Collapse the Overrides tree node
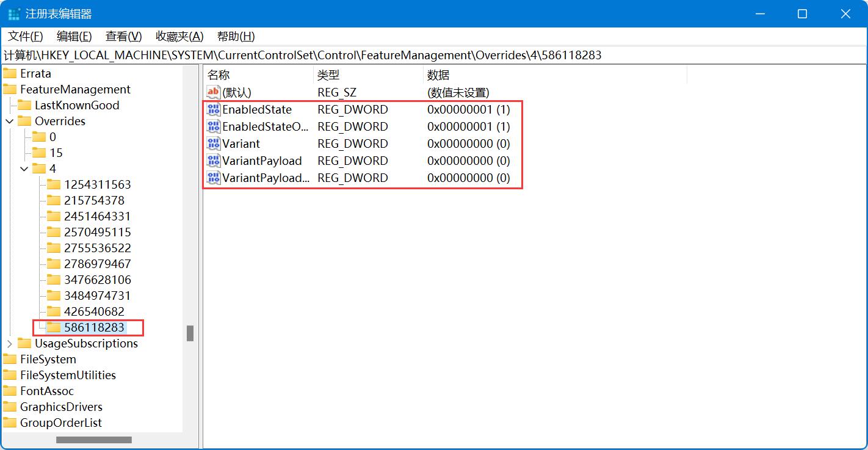868x450 pixels. coord(9,121)
